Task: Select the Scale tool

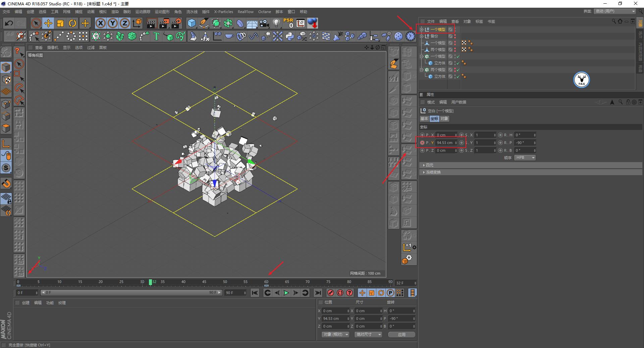Action: point(60,23)
